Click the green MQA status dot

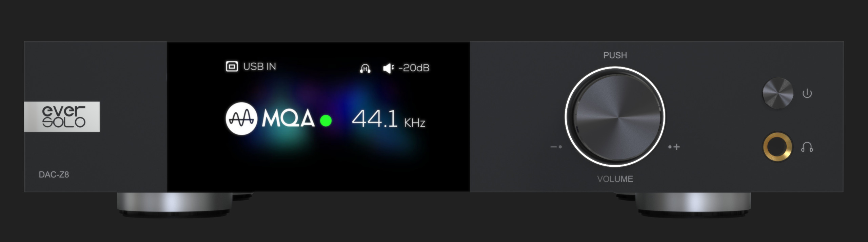pos(326,120)
